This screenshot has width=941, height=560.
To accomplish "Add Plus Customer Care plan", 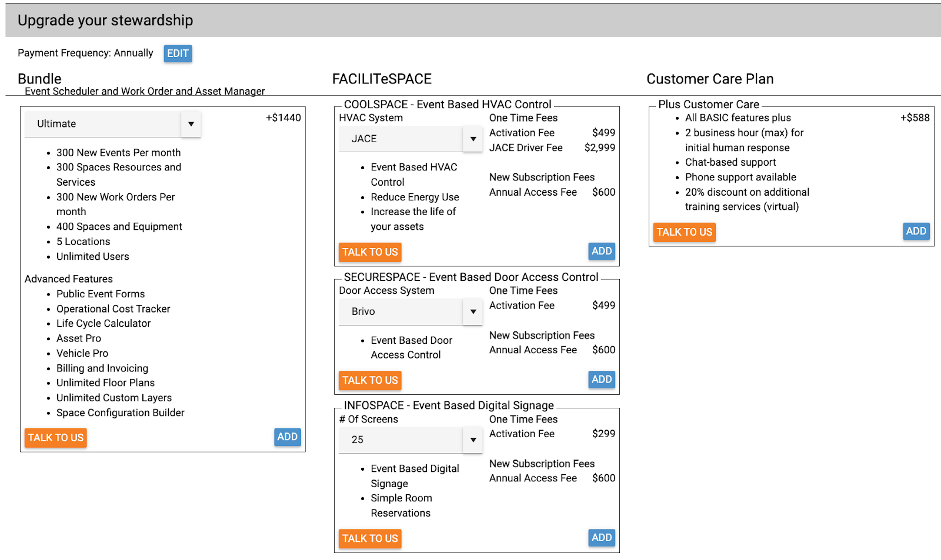I will (916, 232).
